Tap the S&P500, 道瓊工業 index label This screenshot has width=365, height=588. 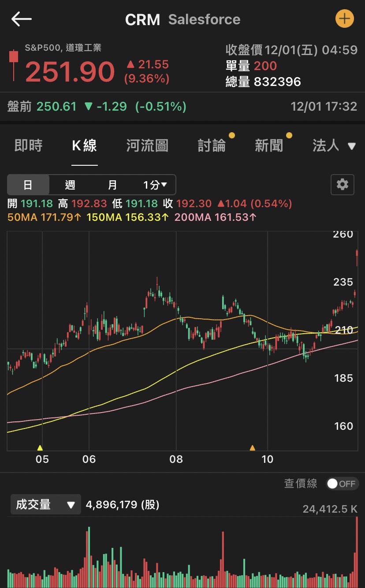(63, 48)
